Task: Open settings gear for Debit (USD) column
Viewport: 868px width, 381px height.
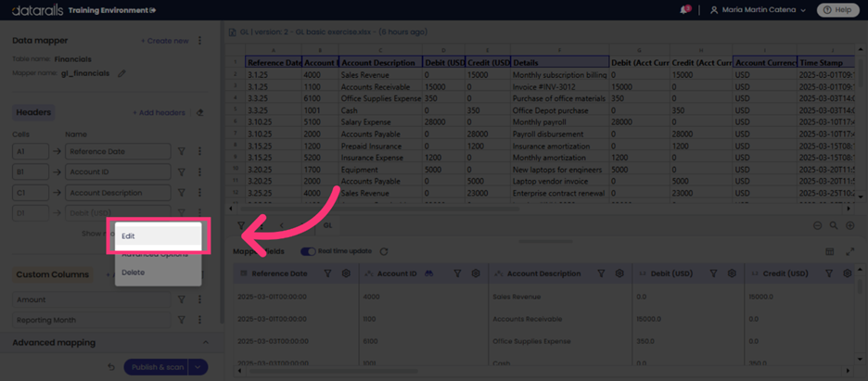Action: [732, 273]
